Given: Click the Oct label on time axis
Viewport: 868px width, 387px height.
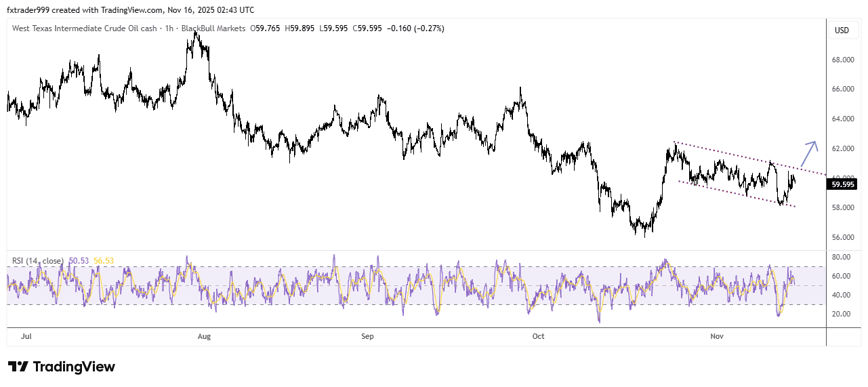Looking at the screenshot, I should 539,335.
